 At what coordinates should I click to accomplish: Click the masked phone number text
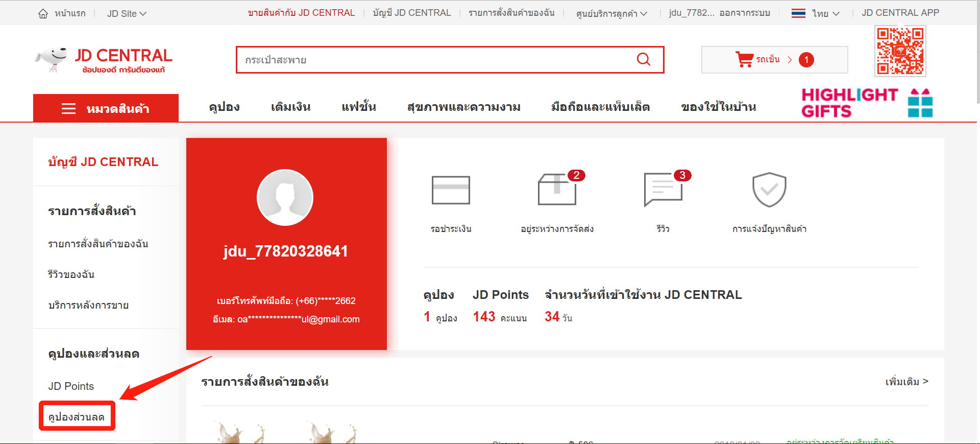[286, 301]
